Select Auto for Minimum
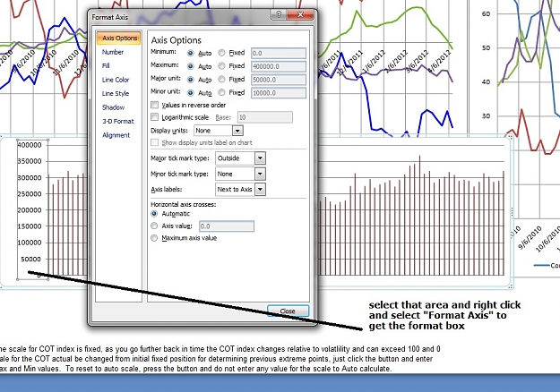560x392 pixels. click(190, 53)
